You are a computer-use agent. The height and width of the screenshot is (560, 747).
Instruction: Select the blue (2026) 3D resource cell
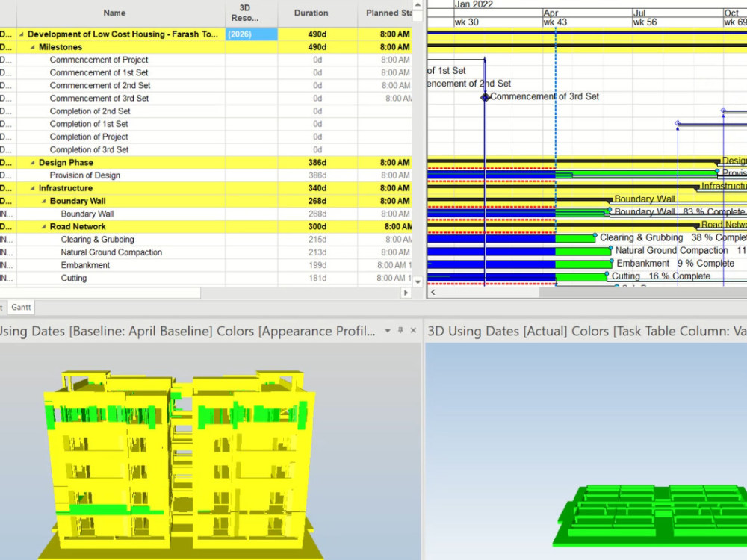point(251,34)
